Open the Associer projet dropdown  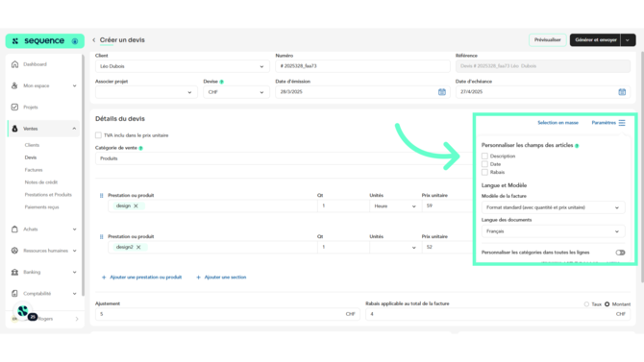coord(146,92)
